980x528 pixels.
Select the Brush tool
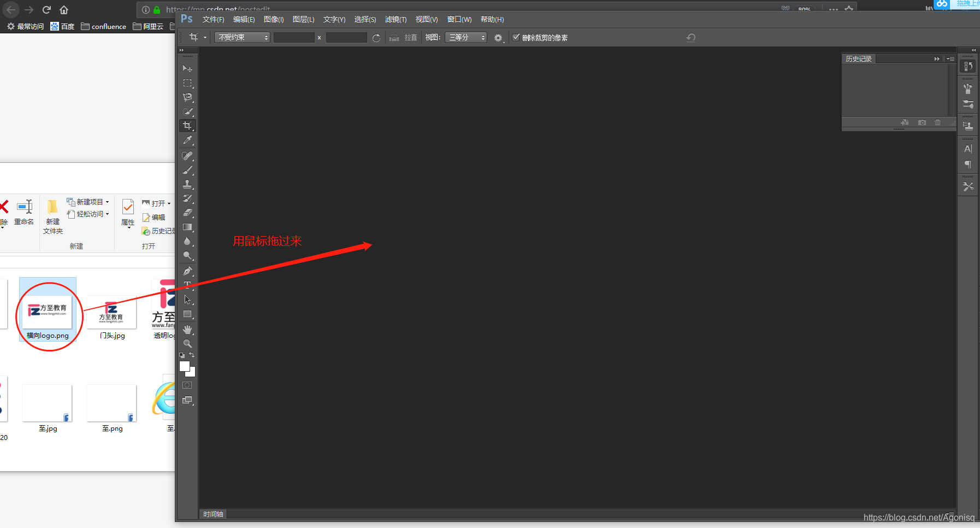coord(187,170)
